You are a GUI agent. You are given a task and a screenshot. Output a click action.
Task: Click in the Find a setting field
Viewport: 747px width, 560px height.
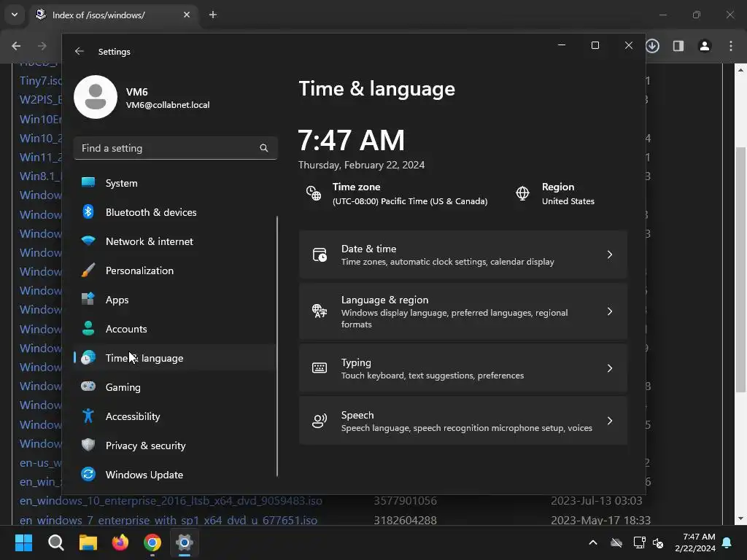(175, 148)
